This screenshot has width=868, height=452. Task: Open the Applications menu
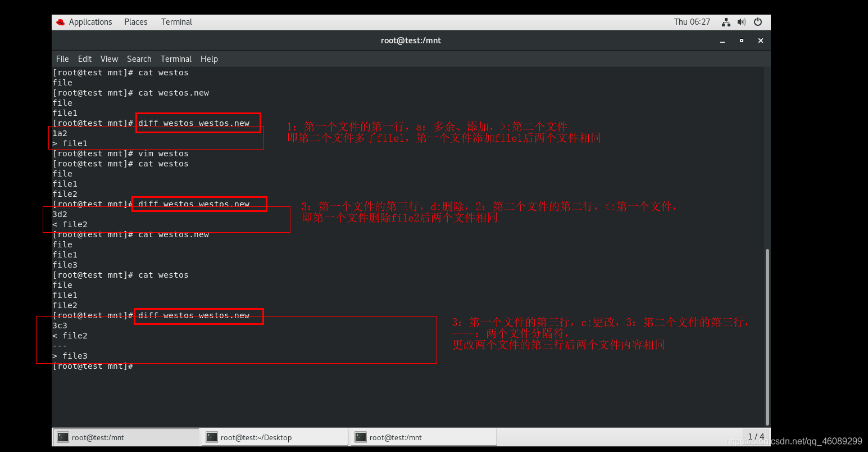pos(90,22)
